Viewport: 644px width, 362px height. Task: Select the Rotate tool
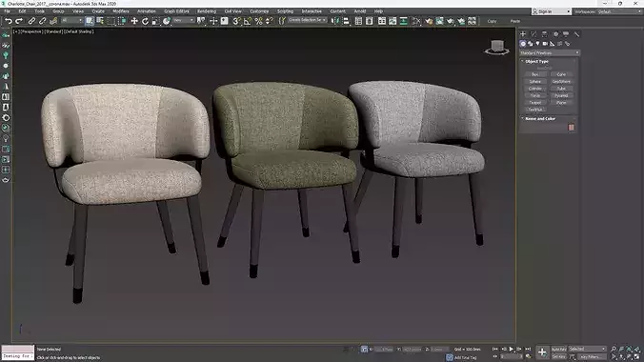[145, 21]
